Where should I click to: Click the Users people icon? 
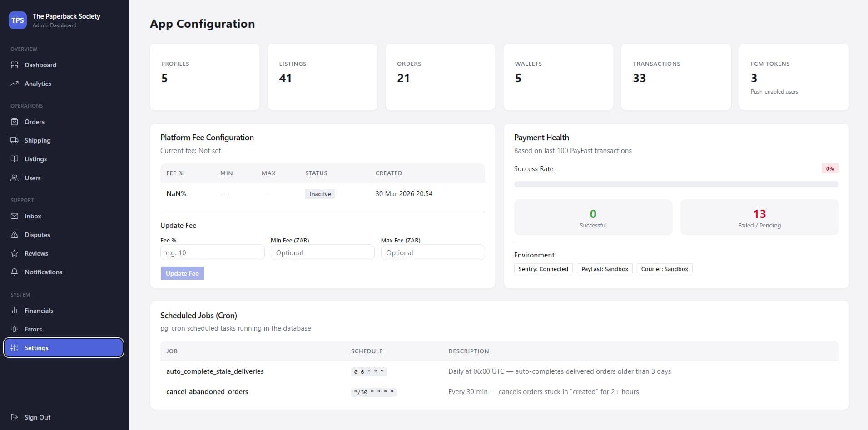point(15,178)
